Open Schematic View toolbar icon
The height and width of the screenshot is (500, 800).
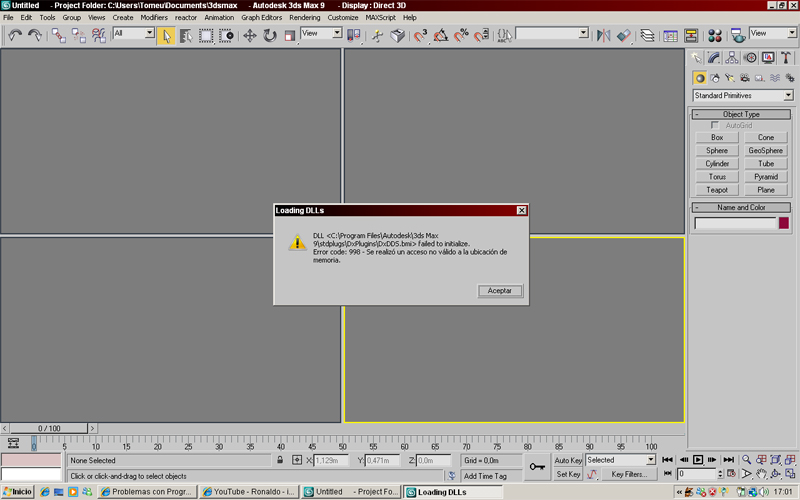point(691,36)
